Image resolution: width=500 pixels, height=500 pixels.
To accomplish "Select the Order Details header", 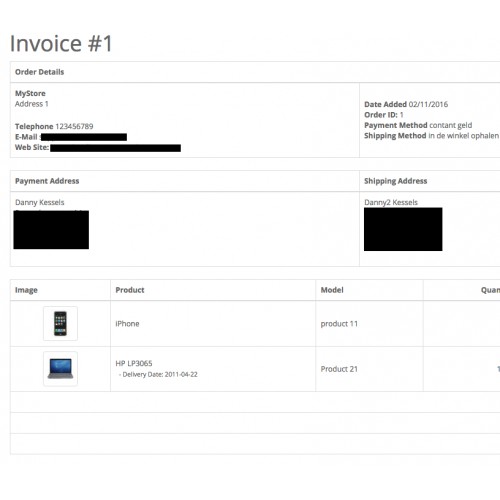I will pos(39,72).
